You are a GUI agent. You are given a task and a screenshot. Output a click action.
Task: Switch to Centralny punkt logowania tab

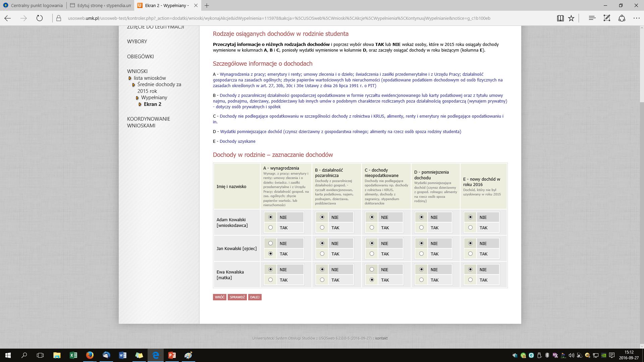point(33,5)
